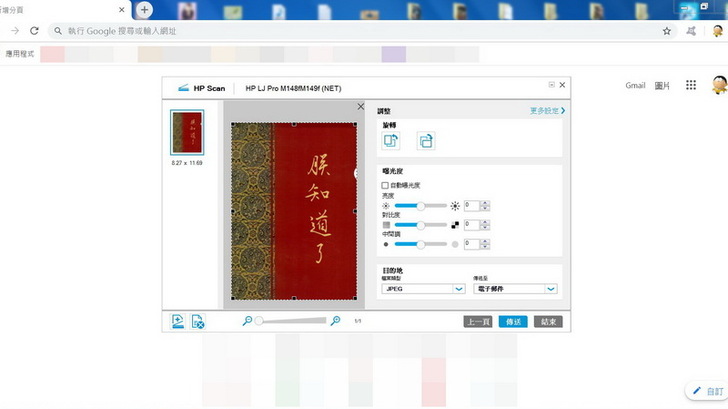Viewport: 728px width, 409px height.
Task: Open the Chrome extensions puzzle icon
Action: 691,31
